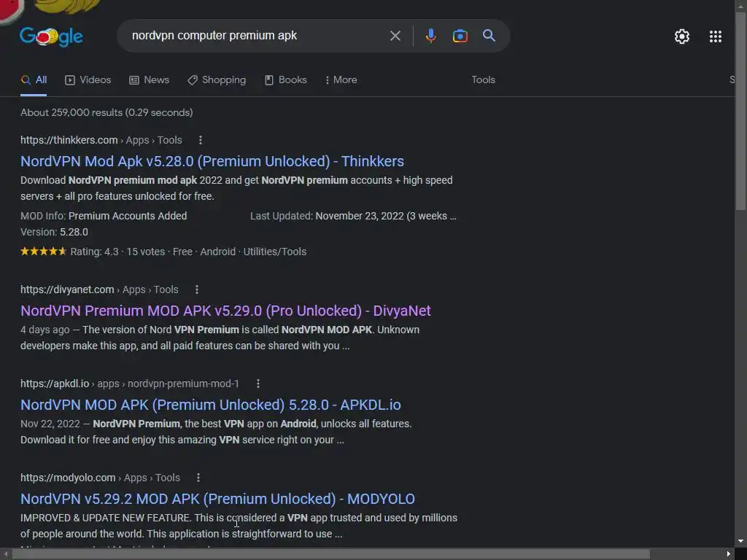This screenshot has width=747, height=560.
Task: Open options menu for modyolo.com result
Action: [198, 478]
